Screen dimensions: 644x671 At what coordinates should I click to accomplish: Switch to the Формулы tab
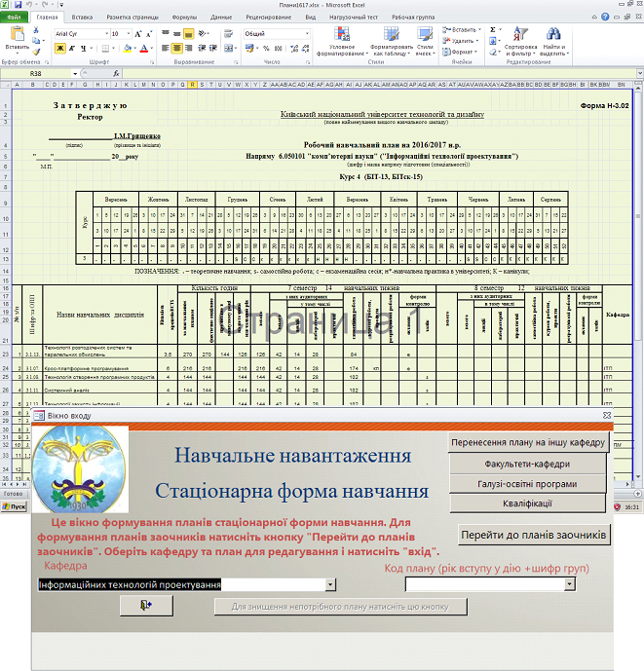[184, 18]
